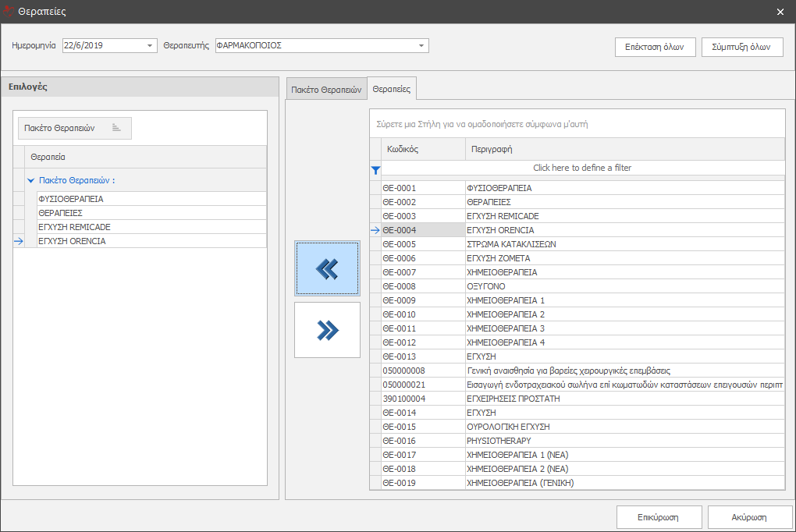
Task: Collapse the Πακέτο Θεραπειών group row
Action: click(30, 180)
